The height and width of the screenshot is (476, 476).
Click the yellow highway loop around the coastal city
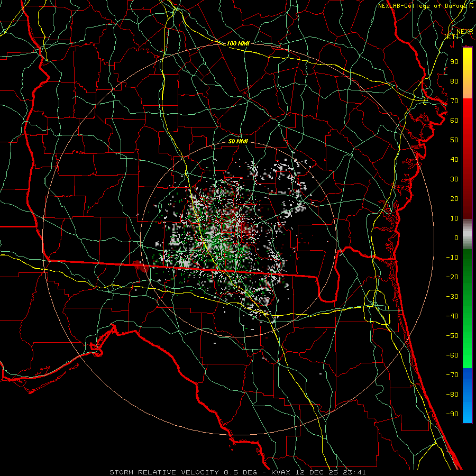pyautogui.click(x=377, y=307)
